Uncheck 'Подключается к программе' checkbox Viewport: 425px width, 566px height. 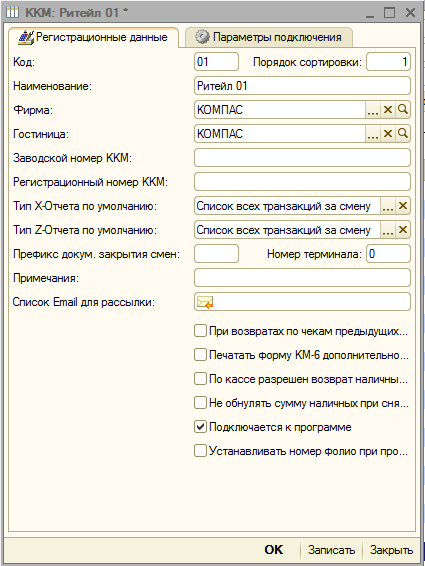click(200, 427)
